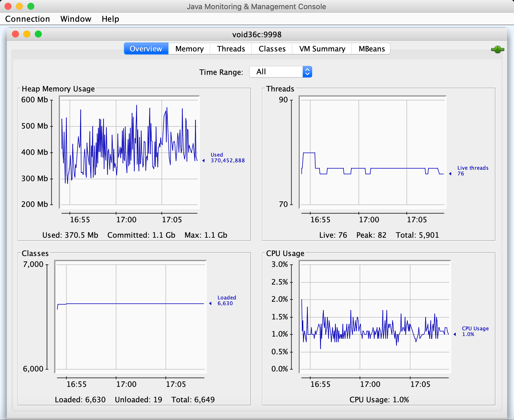Open the Connection menu
Viewport: 514px width, 420px height.
[27, 19]
